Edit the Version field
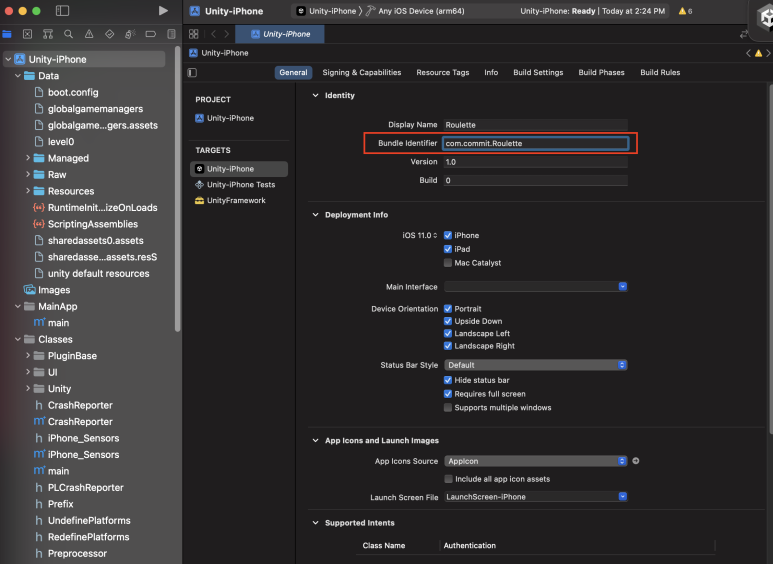This screenshot has width=773, height=564. (x=535, y=162)
